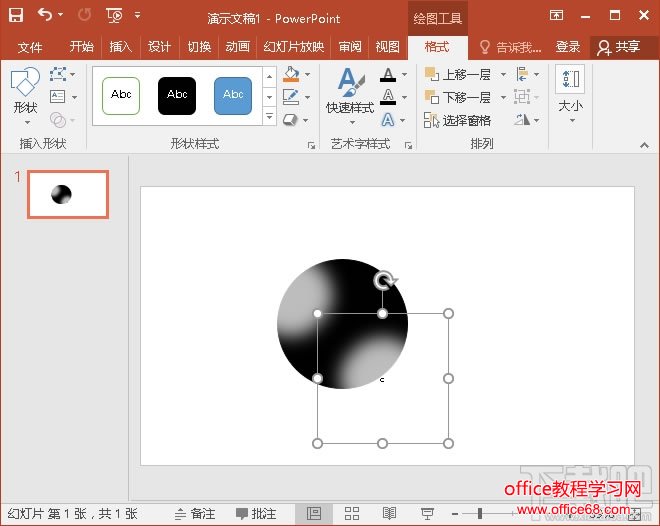This screenshot has width=660, height=526.
Task: Click the Edit Shape icon
Action: pos(59,74)
